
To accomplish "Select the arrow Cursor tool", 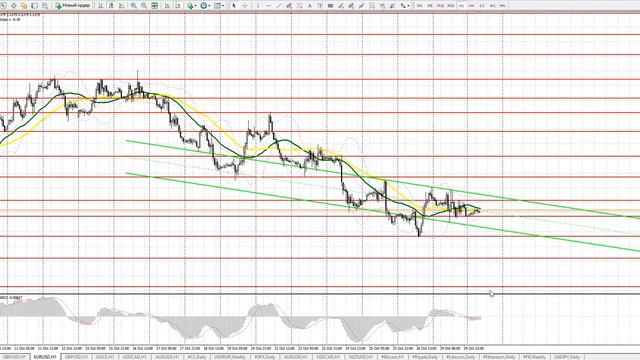I will coord(234,6).
